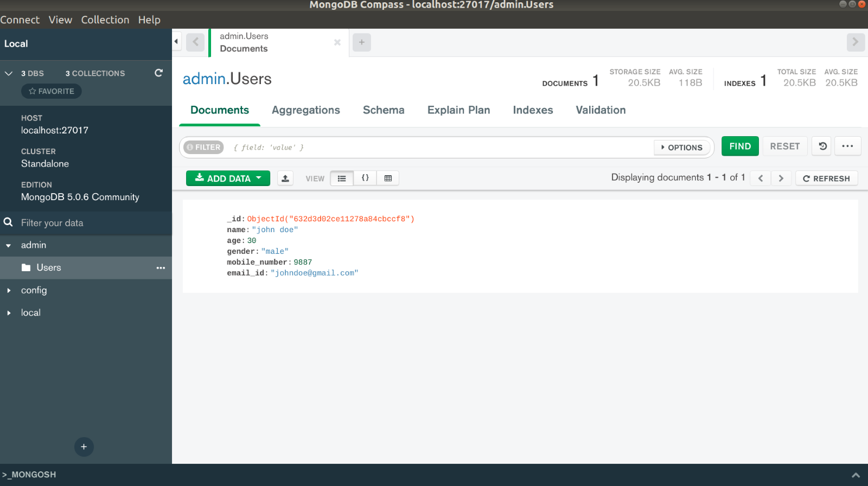Screen dimensions: 868x486
Task: Go to previous documents page
Action: (761, 178)
